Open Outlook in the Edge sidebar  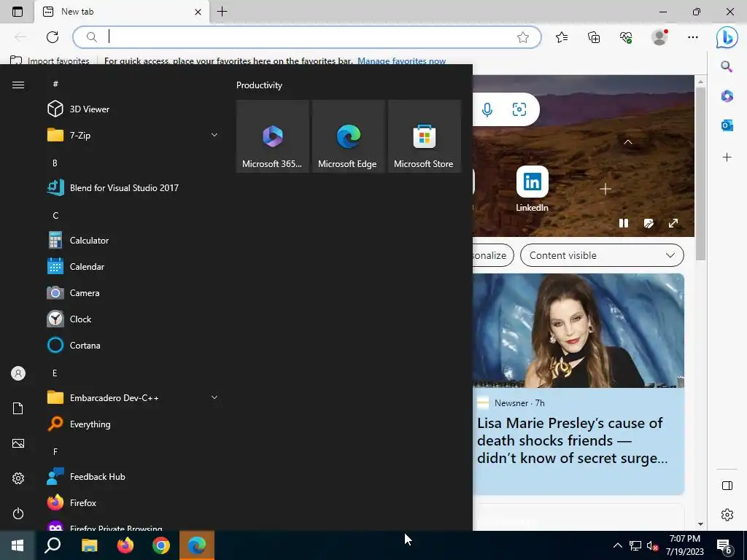click(x=727, y=125)
